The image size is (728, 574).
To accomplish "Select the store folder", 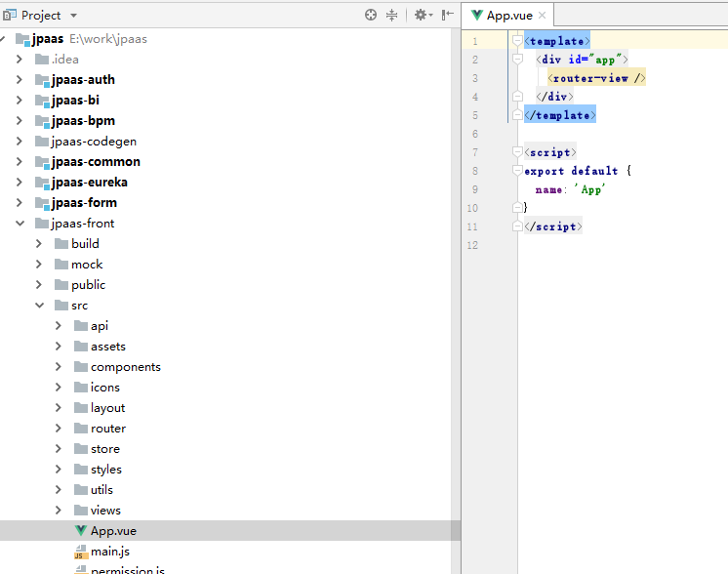I will click(x=105, y=449).
